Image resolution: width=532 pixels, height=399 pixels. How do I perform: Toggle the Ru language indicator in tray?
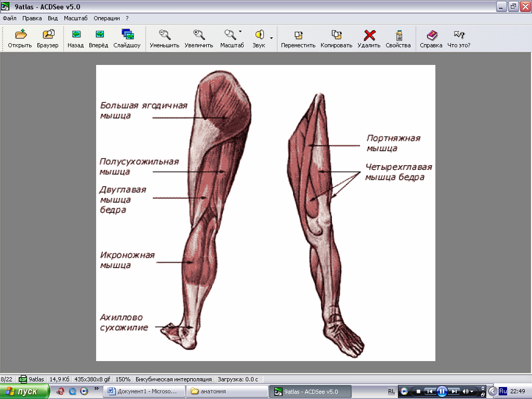pos(502,391)
